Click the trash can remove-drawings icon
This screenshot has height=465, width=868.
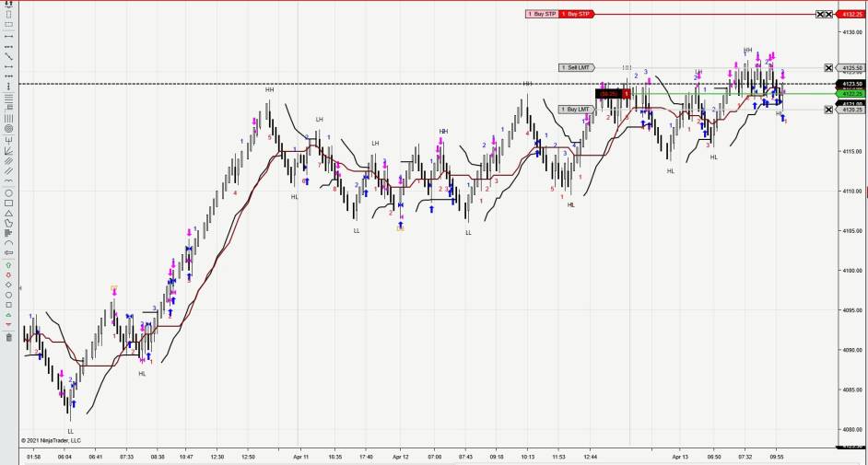pyautogui.click(x=9, y=337)
